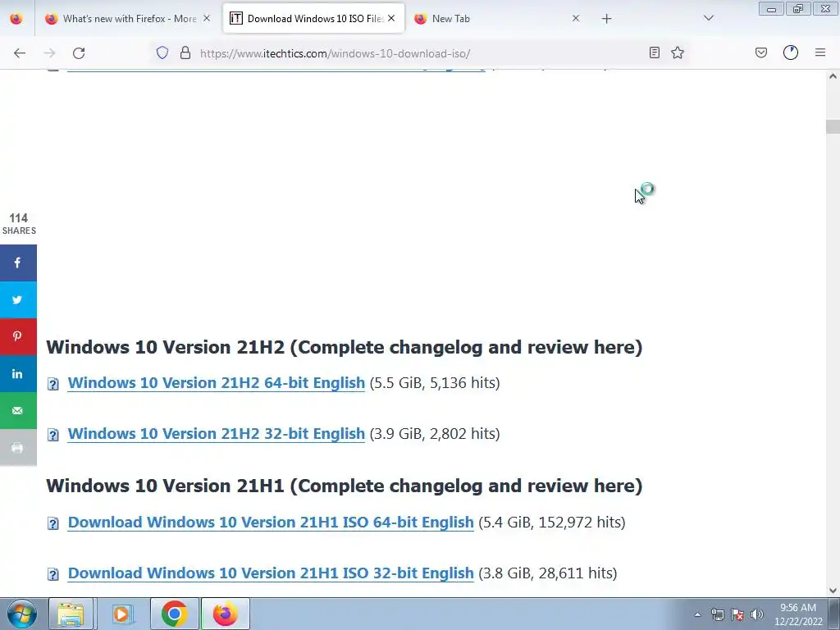Share on Facebook

tap(18, 263)
